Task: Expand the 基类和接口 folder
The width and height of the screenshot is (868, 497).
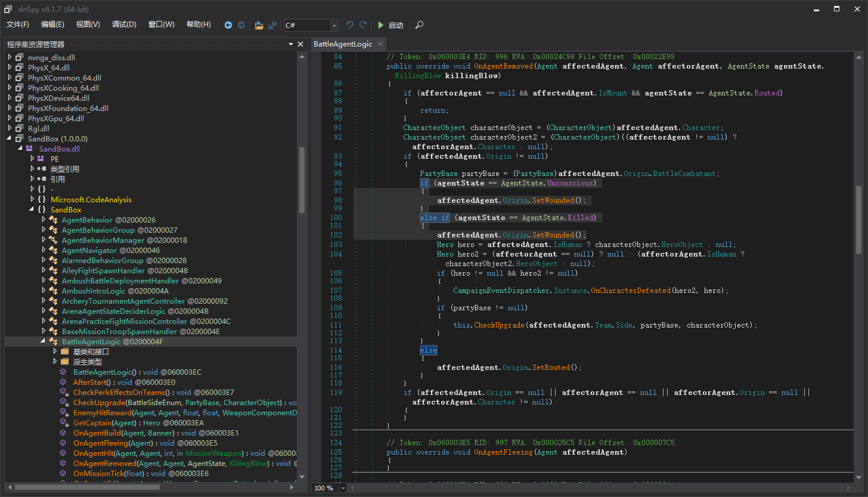Action: (x=55, y=351)
